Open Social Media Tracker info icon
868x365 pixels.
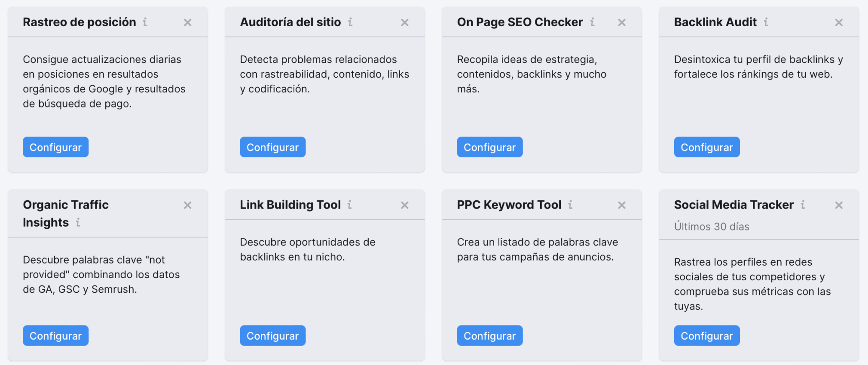803,205
